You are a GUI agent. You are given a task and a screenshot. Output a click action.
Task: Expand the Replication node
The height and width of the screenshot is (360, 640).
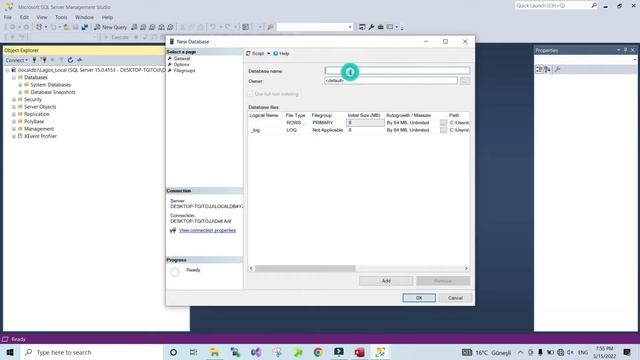[x=14, y=114]
